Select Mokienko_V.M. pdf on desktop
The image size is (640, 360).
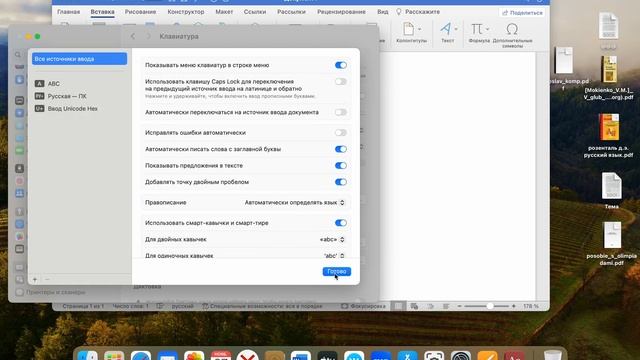609,78
